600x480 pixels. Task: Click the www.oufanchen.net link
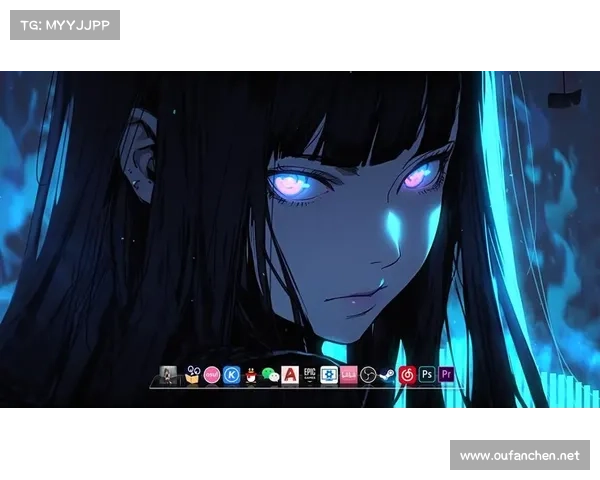pyautogui.click(x=519, y=456)
